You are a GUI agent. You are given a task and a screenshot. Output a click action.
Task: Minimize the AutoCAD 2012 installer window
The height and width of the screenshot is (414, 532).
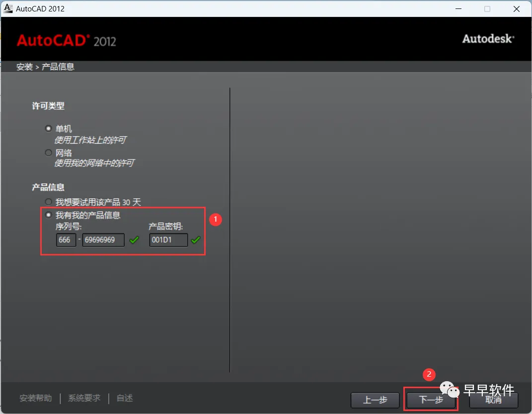click(x=458, y=9)
